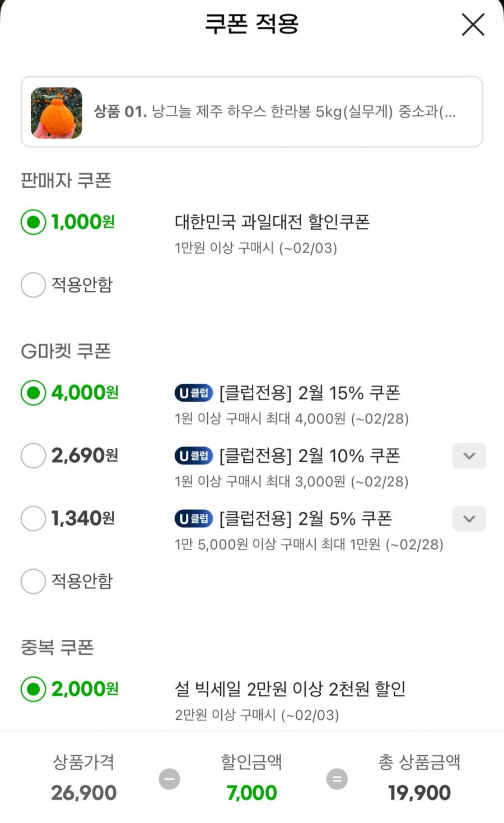
Task: Tap the 설 빅세일 2천원 할인 label
Action: (290, 689)
